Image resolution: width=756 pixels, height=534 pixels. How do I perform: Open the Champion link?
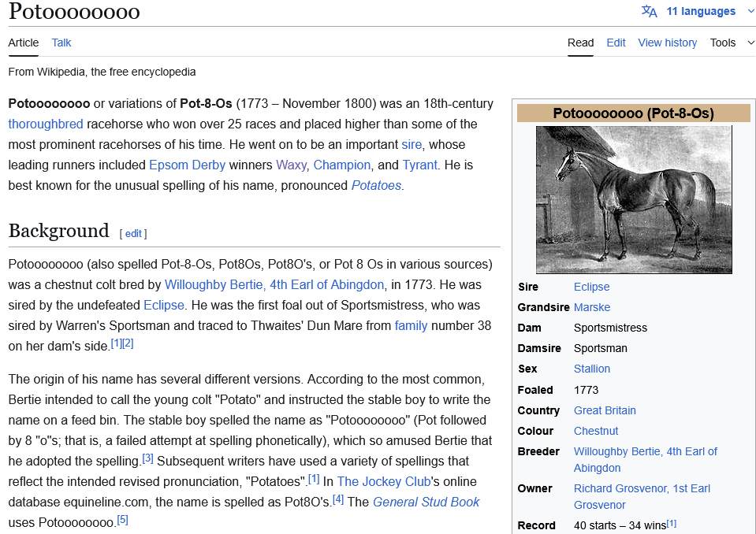coord(342,165)
